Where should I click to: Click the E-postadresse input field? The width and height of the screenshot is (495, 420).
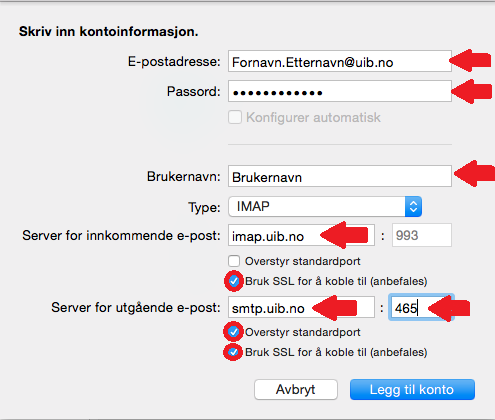click(340, 61)
